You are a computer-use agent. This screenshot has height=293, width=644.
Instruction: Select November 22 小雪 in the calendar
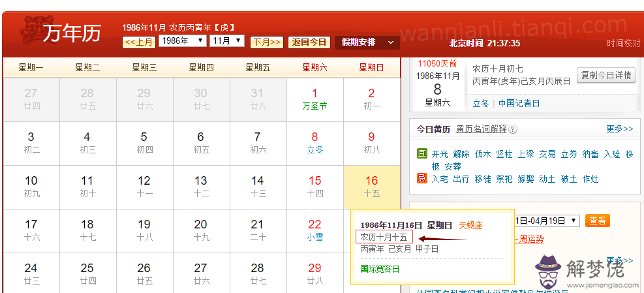(314, 230)
